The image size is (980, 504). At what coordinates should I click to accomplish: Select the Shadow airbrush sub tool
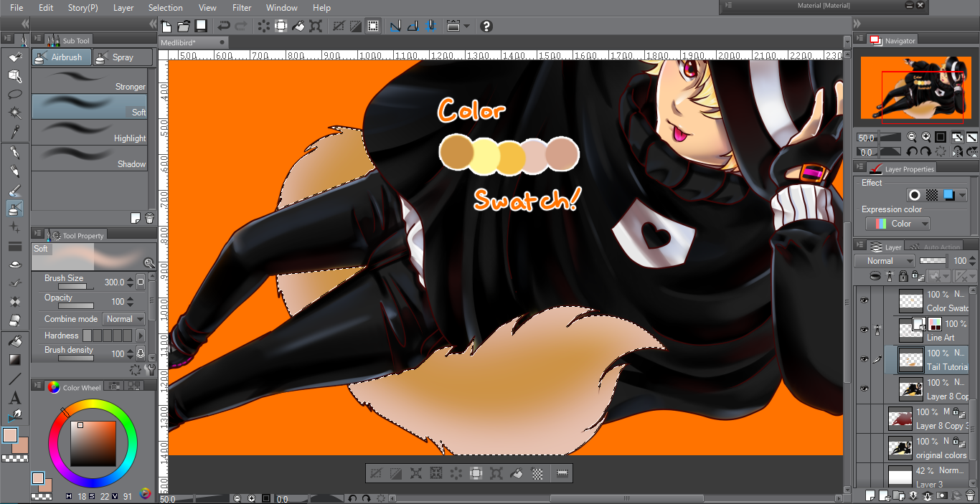point(90,157)
